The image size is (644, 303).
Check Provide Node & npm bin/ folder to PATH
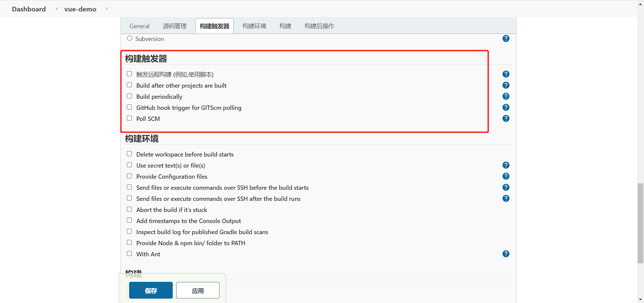tap(129, 243)
